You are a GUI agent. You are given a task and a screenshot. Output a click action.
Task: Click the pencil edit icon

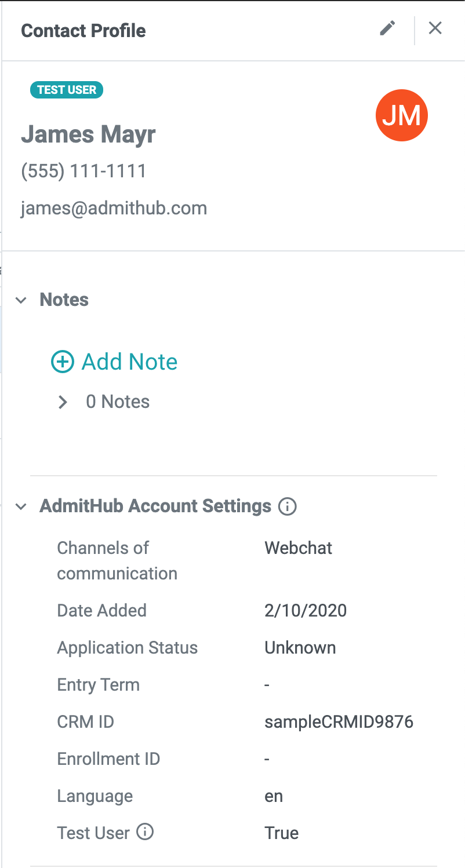click(x=387, y=28)
